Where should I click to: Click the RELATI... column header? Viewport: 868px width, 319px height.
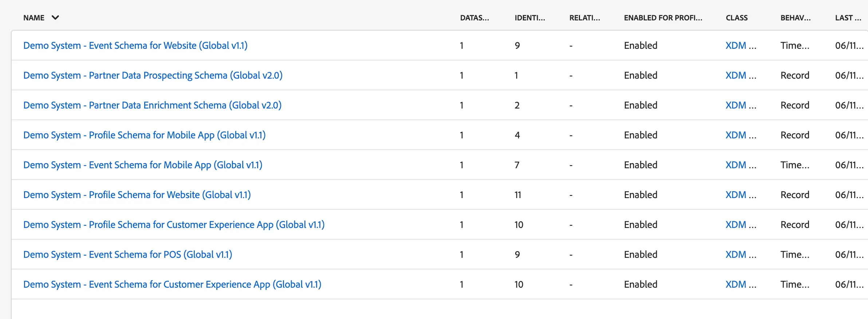tap(585, 18)
